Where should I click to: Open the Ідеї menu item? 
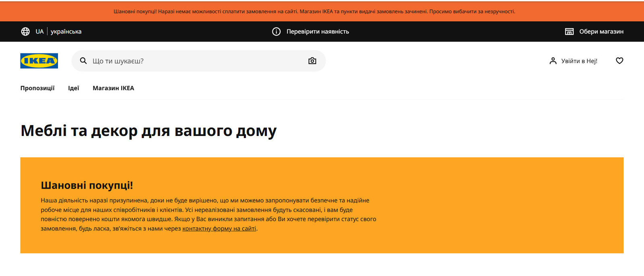pyautogui.click(x=74, y=88)
